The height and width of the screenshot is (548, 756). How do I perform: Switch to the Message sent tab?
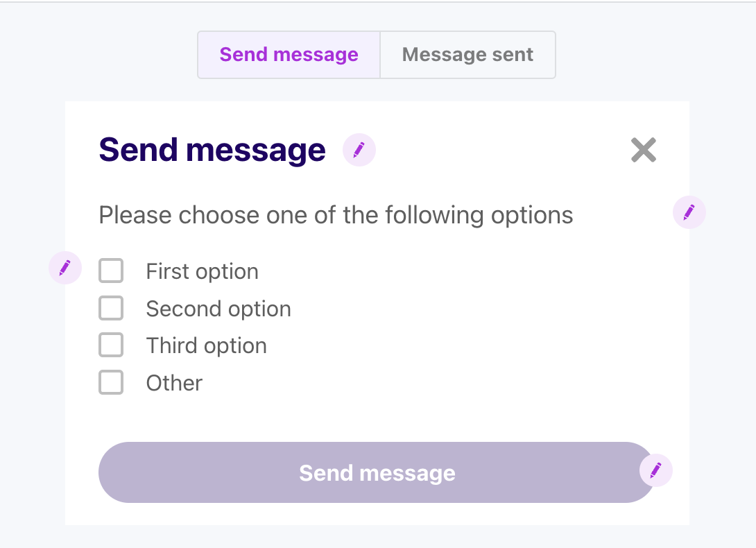[x=467, y=55]
